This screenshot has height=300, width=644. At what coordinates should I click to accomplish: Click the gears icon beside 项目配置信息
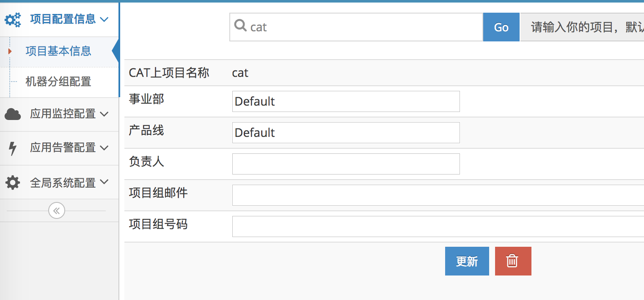point(13,19)
